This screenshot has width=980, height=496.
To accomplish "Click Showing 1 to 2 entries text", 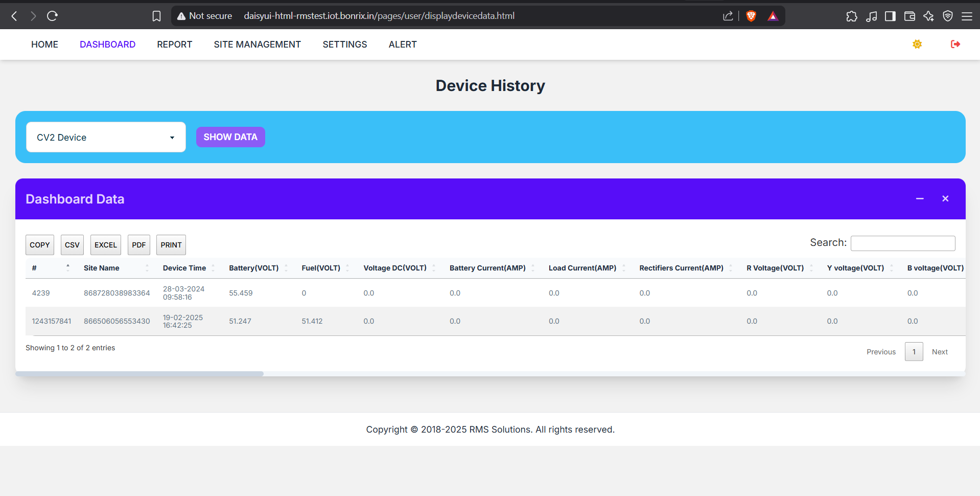I will coord(70,348).
